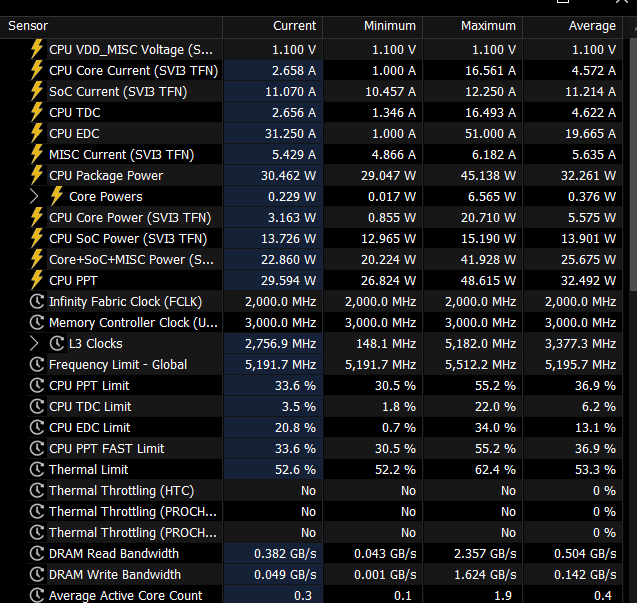Viewport: 637px width, 603px height.
Task: Click lightning icon beside Core Powers
Action: [56, 196]
